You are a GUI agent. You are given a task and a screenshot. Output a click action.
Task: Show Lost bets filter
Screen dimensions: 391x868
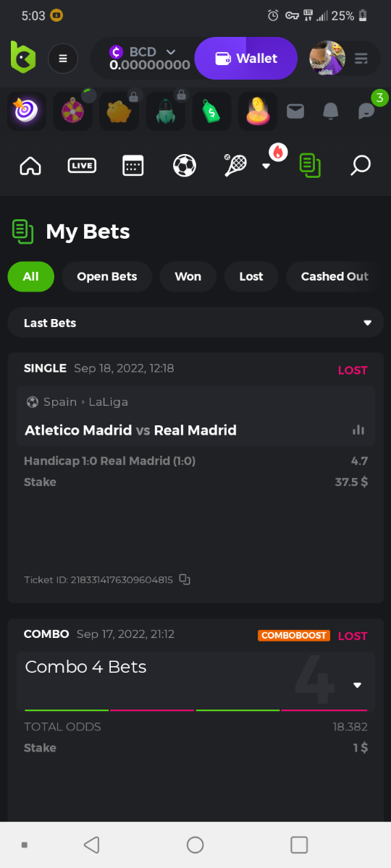(x=251, y=276)
